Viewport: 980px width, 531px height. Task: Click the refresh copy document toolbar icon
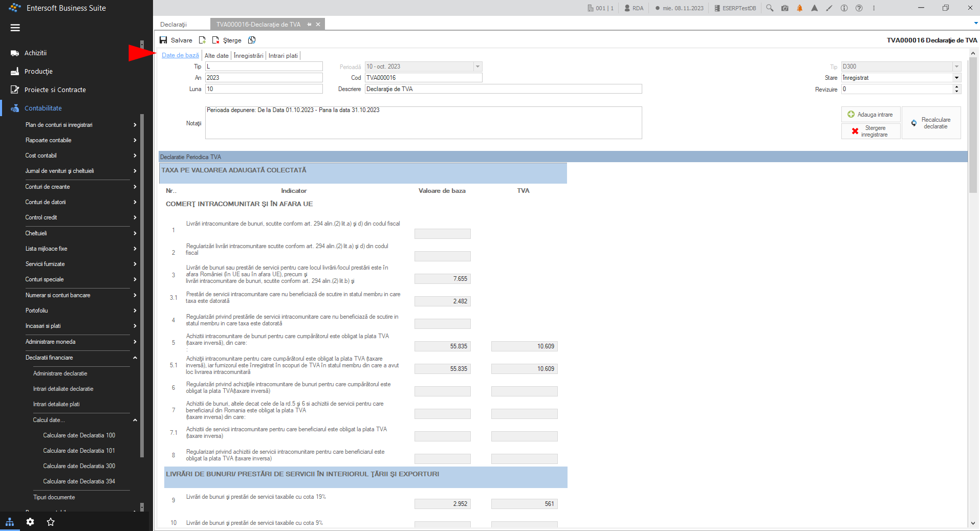252,40
